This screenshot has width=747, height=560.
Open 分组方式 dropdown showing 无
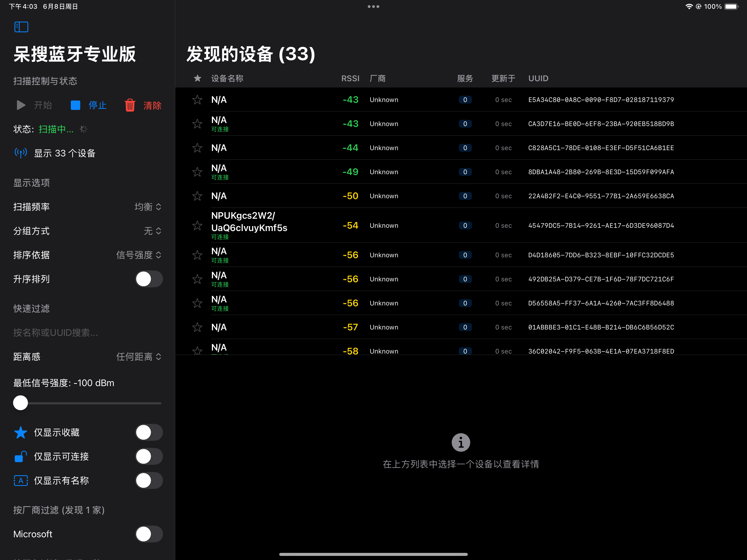coord(153,231)
